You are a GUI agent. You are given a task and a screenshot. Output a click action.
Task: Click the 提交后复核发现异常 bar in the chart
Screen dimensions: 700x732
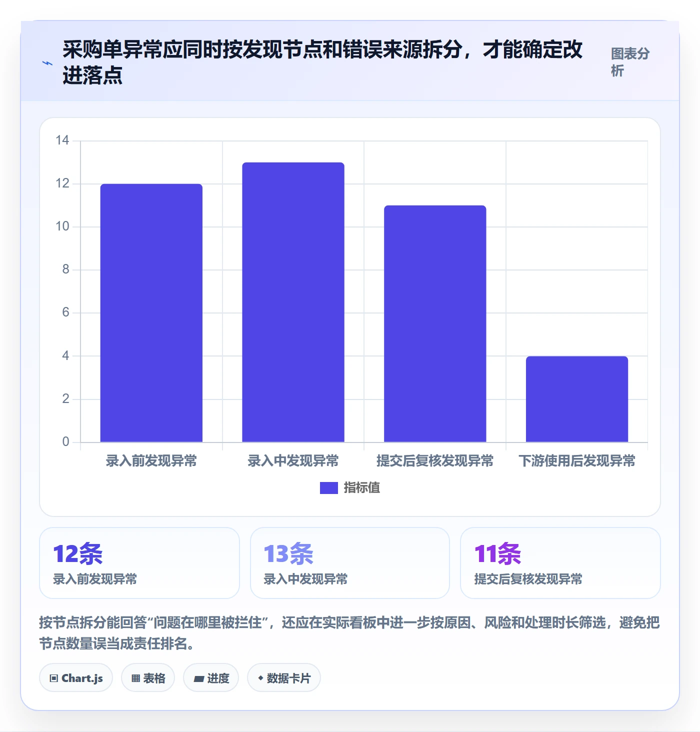pos(435,323)
